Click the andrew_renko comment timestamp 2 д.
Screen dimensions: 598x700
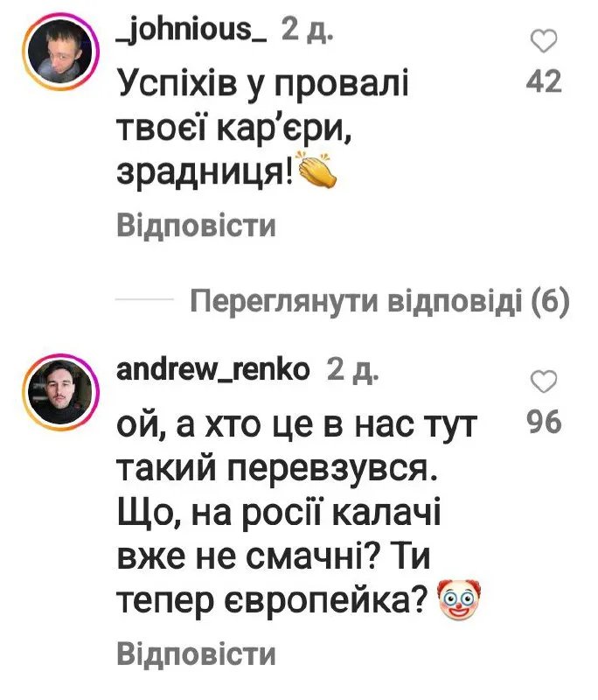tap(352, 370)
